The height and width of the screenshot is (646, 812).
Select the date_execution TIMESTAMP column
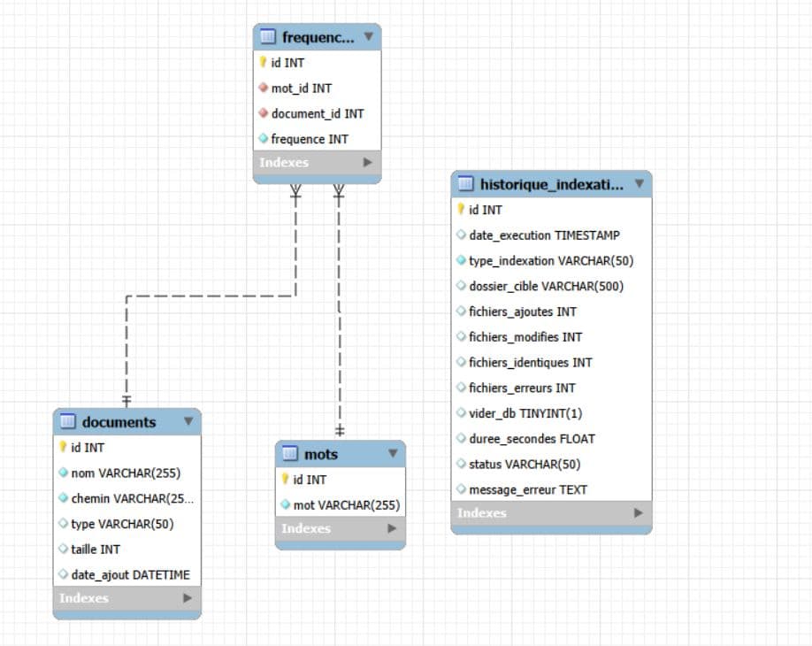pos(551,235)
